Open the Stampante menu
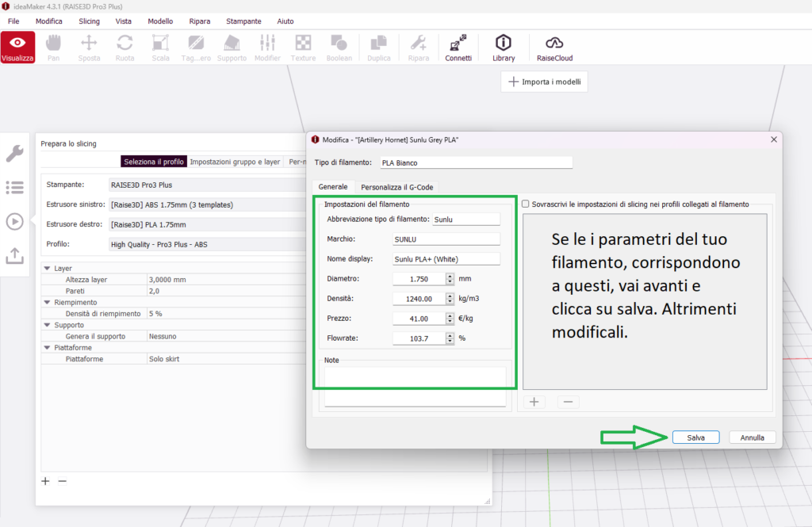812x527 pixels. point(243,21)
